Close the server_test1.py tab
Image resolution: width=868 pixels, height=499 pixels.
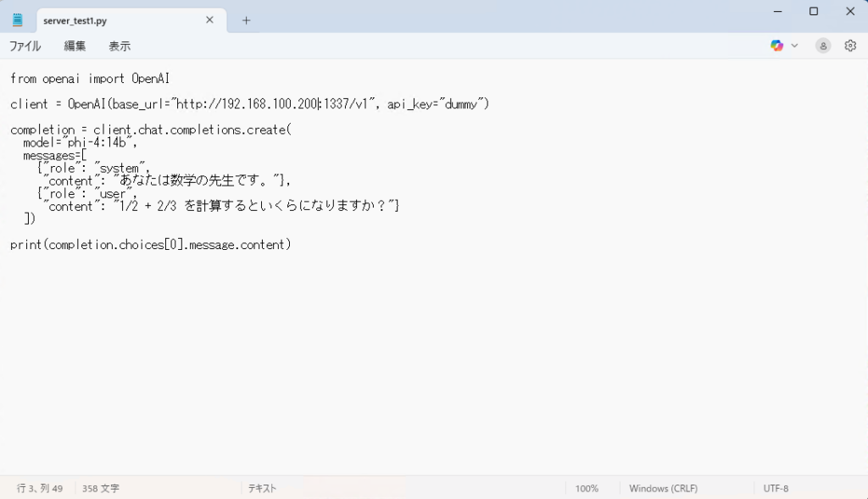(x=210, y=20)
